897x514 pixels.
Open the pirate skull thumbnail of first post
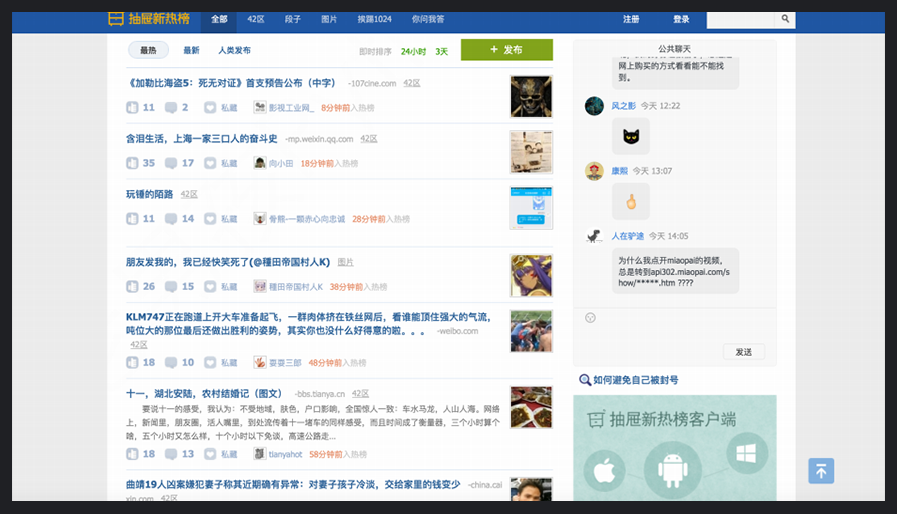[x=531, y=96]
